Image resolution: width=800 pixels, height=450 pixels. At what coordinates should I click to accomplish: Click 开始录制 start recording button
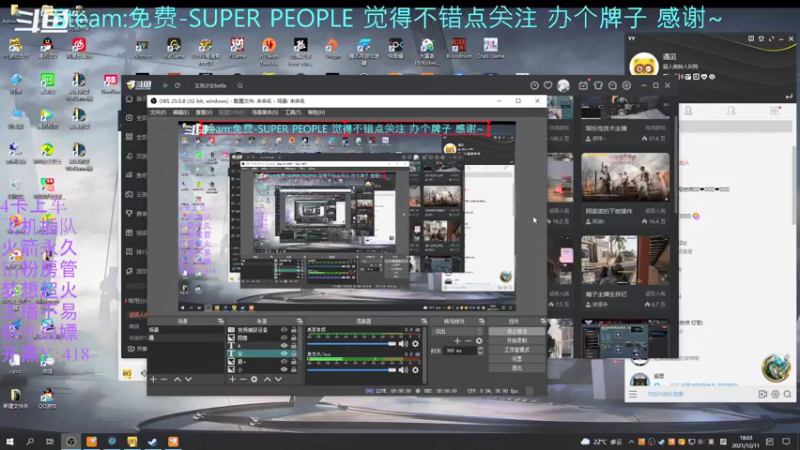click(516, 340)
